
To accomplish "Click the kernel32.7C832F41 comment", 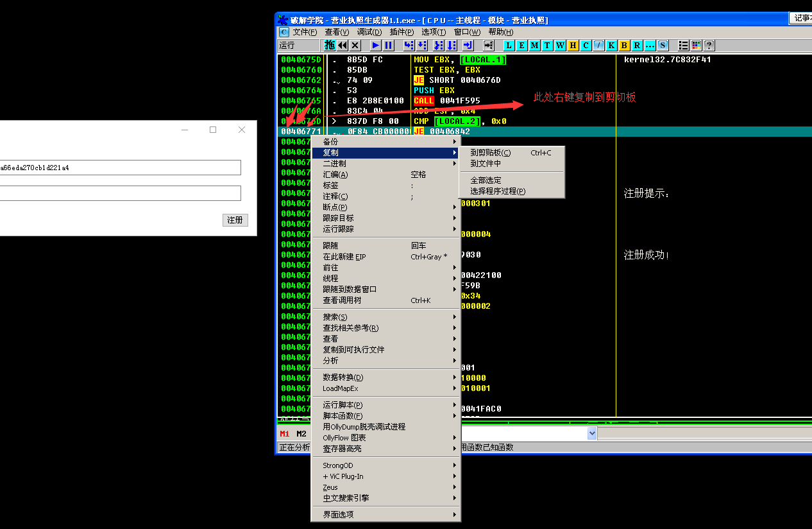I will point(668,60).
